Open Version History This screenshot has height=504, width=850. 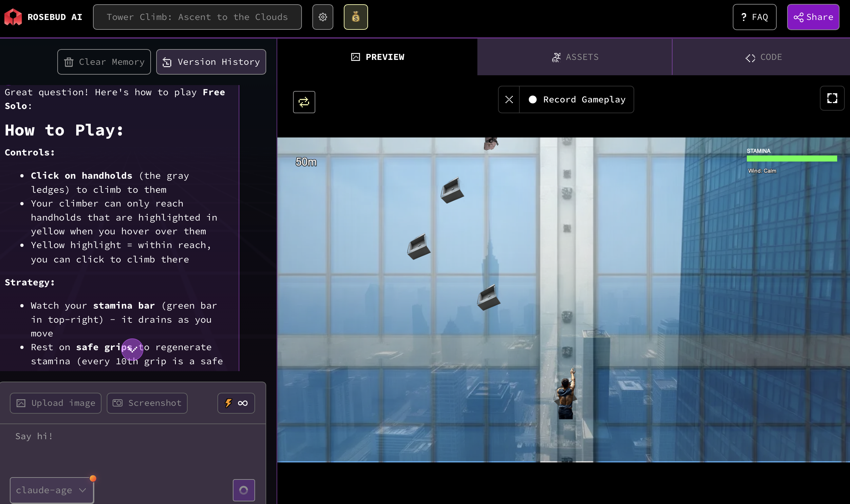(211, 62)
